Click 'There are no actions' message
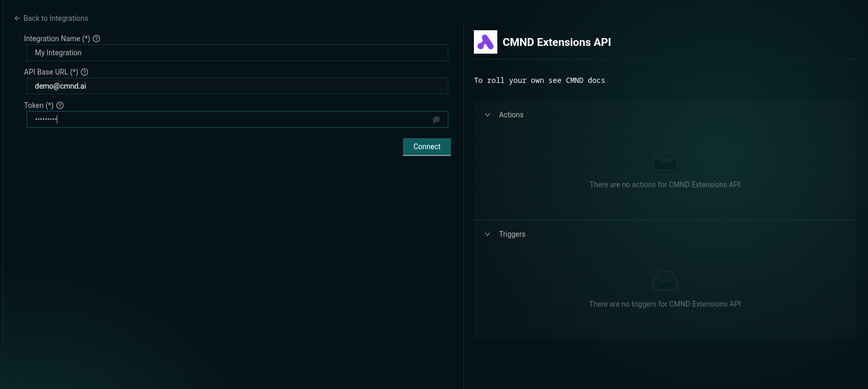The width and height of the screenshot is (868, 389). (x=665, y=185)
